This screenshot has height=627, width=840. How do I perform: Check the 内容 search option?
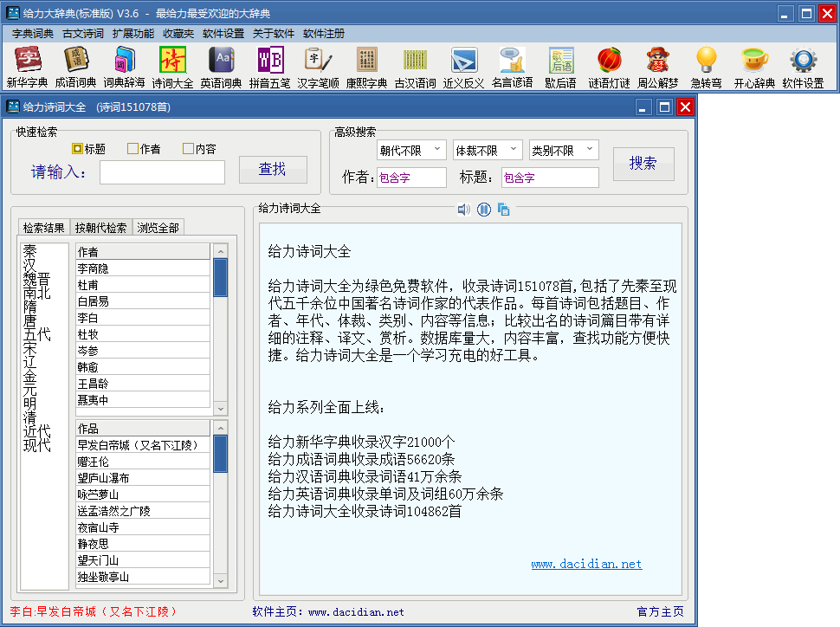188,149
